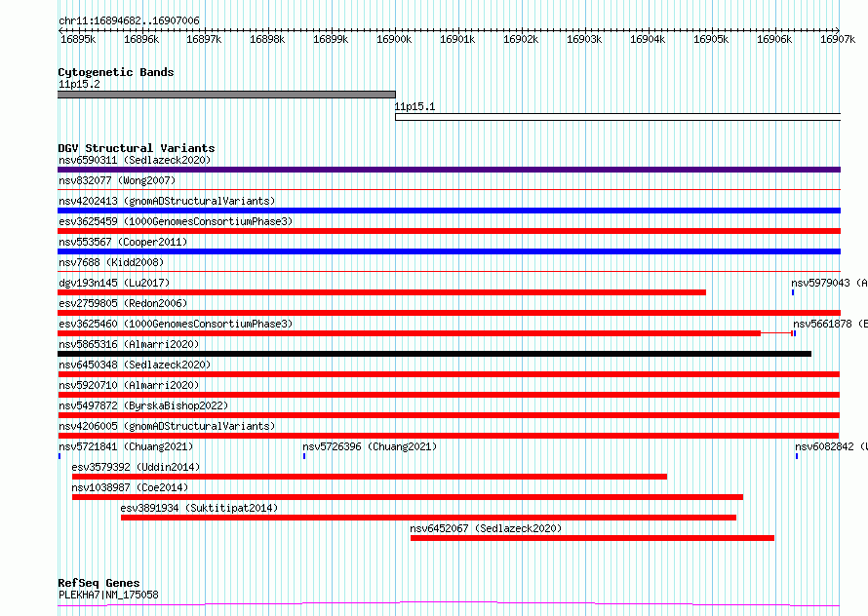
Task: Click the red esv2759805 variant bar
Action: [x=449, y=313]
